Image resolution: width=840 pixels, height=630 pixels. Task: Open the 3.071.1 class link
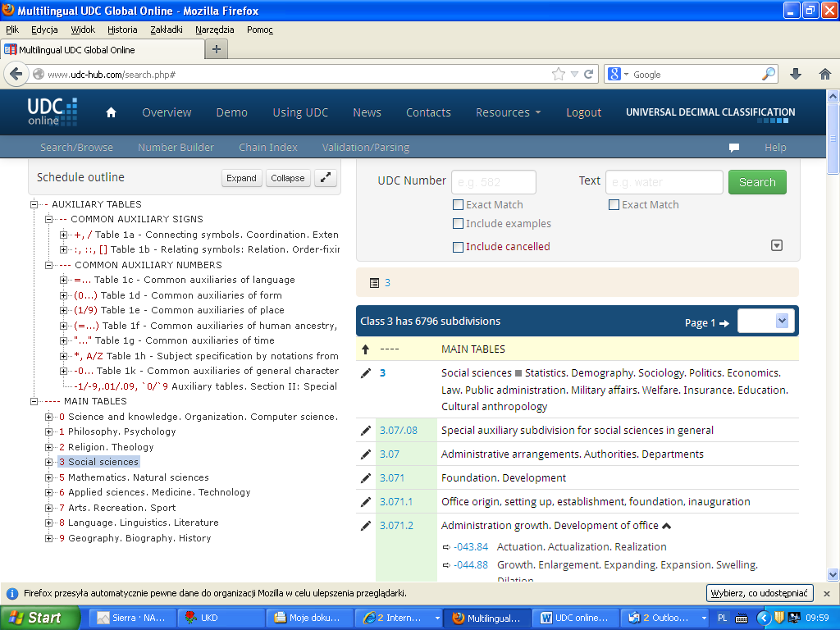[396, 502]
